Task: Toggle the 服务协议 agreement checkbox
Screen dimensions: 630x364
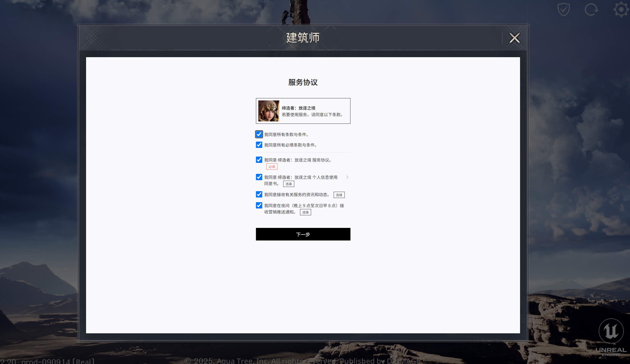Action: pyautogui.click(x=259, y=160)
